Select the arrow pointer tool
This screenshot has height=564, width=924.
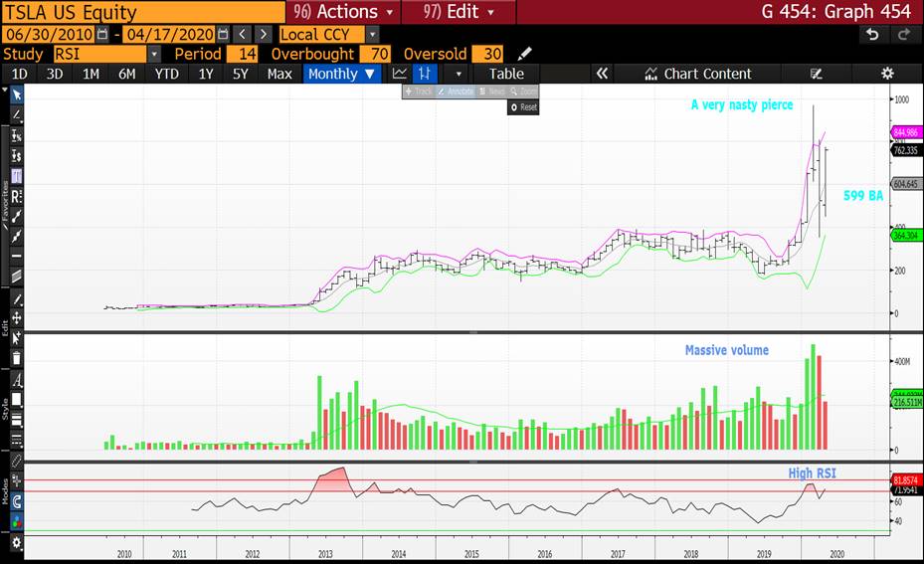point(17,94)
